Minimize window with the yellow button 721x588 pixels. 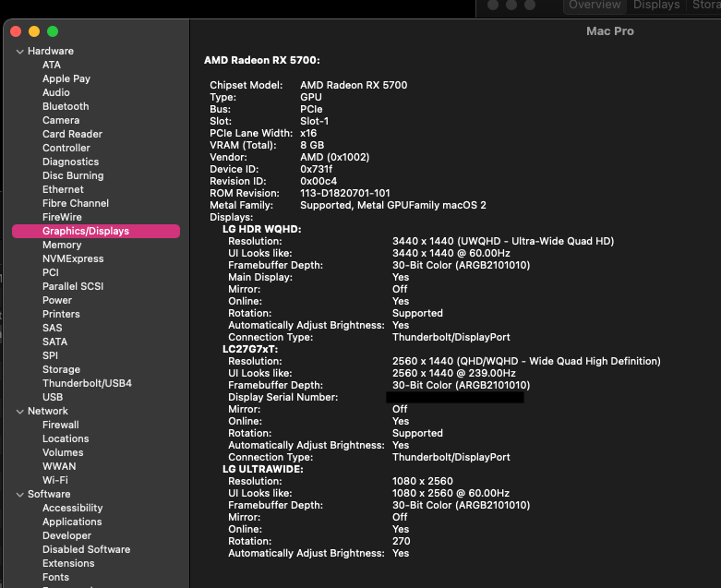[34, 31]
